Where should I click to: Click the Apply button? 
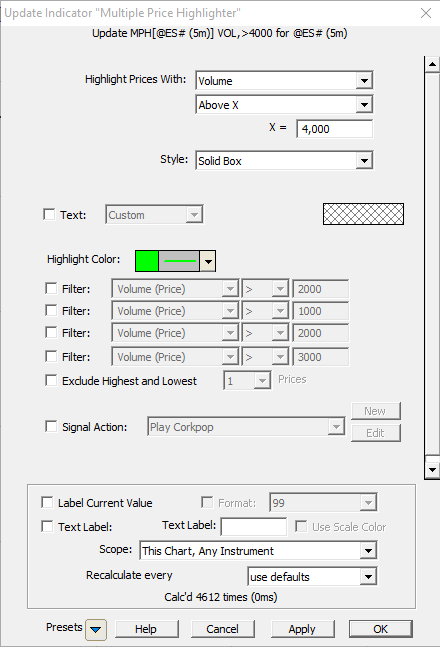[x=302, y=629]
